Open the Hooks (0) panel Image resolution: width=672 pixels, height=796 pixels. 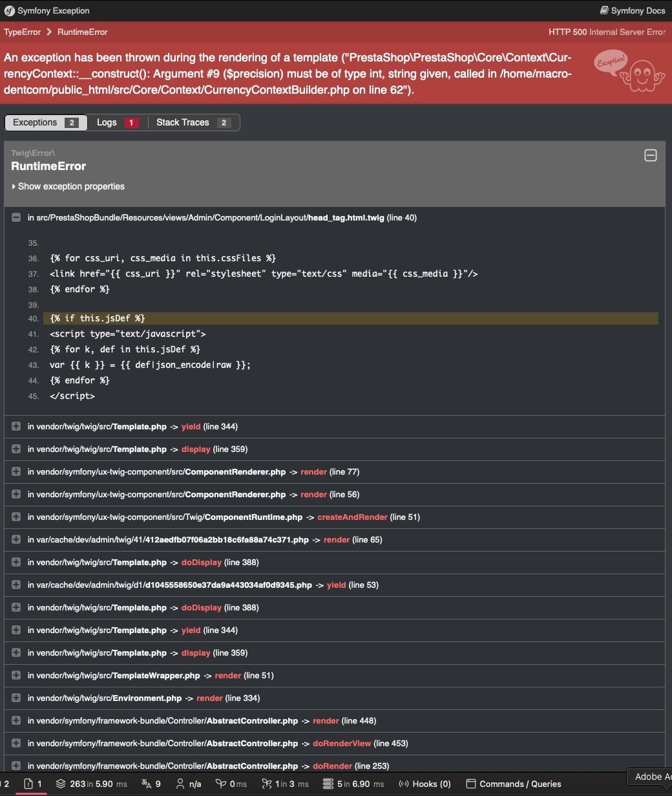(425, 784)
